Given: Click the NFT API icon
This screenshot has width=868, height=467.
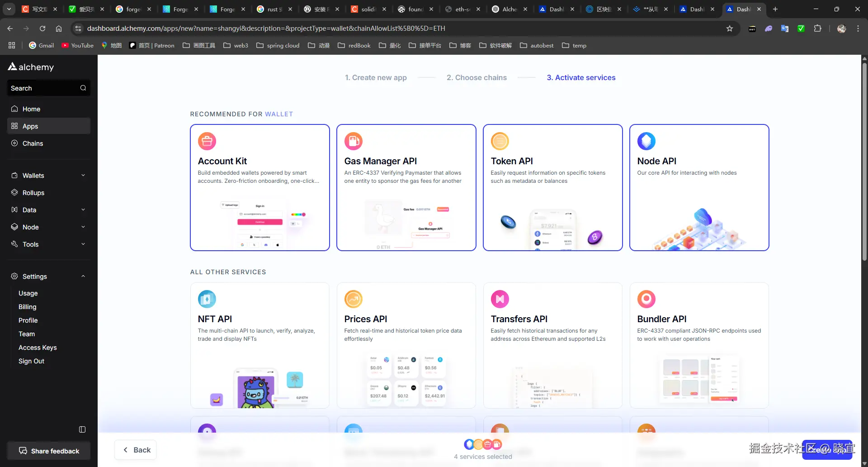Looking at the screenshot, I should click(207, 299).
